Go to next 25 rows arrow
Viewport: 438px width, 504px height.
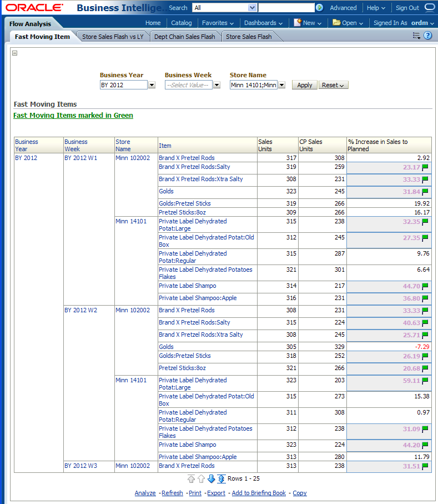point(211,479)
